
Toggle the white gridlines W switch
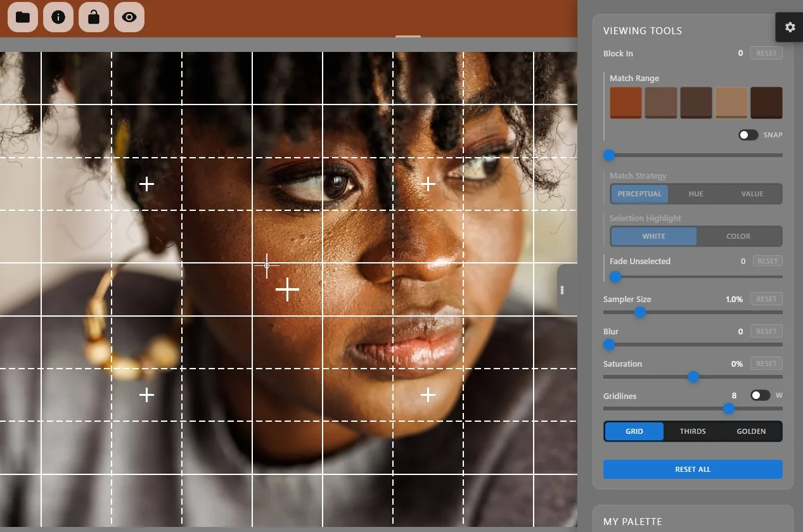760,395
